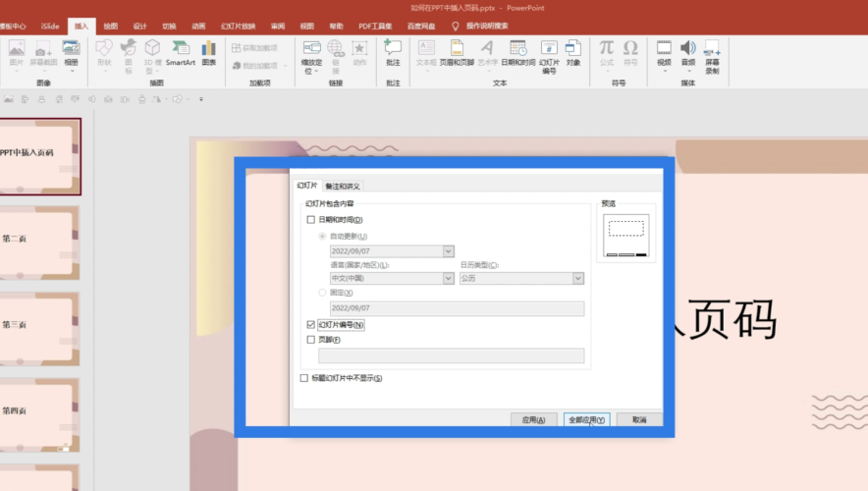Start 屏幕录制 screen recording
Screen dimensions: 868x491
pyautogui.click(x=712, y=56)
